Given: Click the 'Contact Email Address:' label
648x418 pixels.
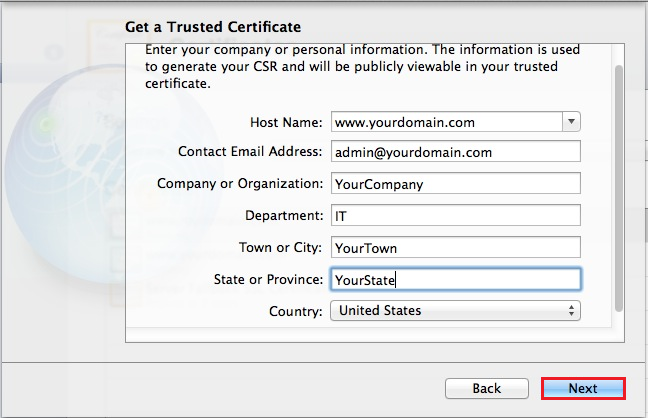Looking at the screenshot, I should coord(250,152).
